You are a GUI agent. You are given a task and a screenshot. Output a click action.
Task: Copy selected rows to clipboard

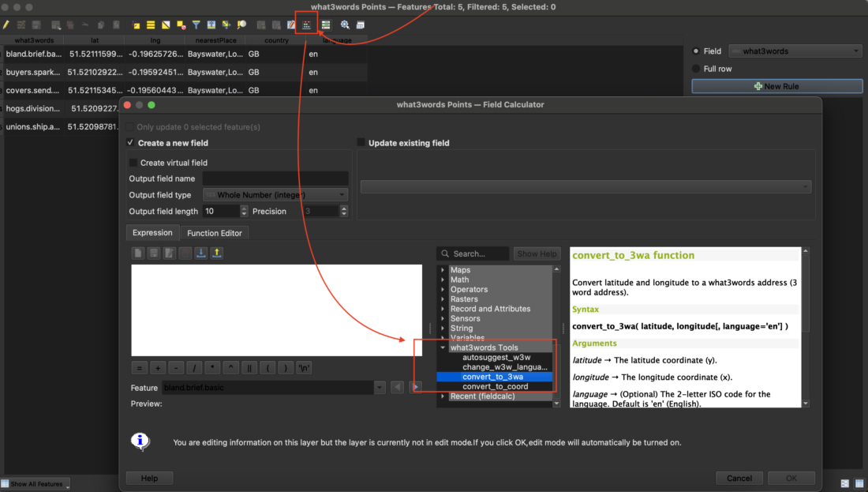(x=101, y=25)
